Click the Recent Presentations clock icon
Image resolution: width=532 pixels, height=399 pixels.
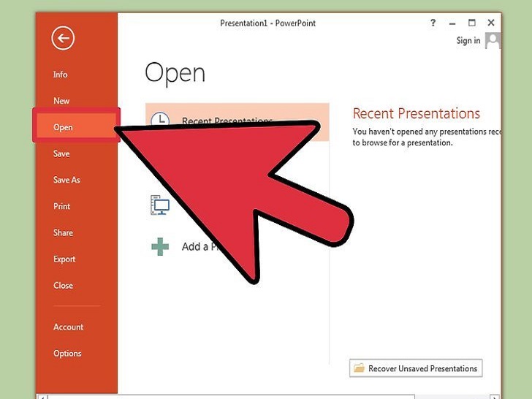[x=160, y=120]
